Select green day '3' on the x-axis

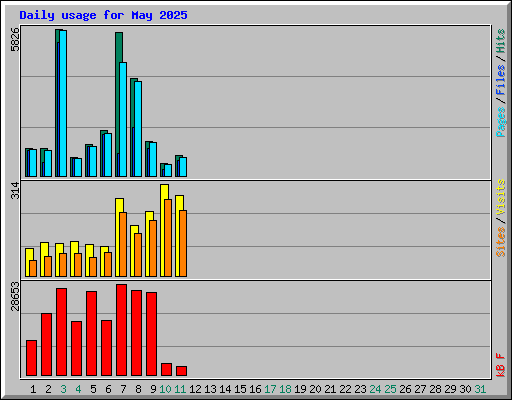click(63, 389)
